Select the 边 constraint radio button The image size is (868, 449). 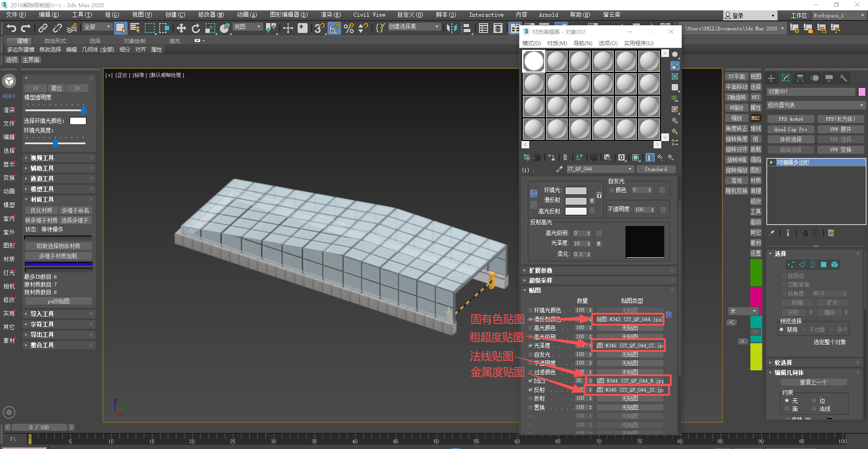[814, 401]
